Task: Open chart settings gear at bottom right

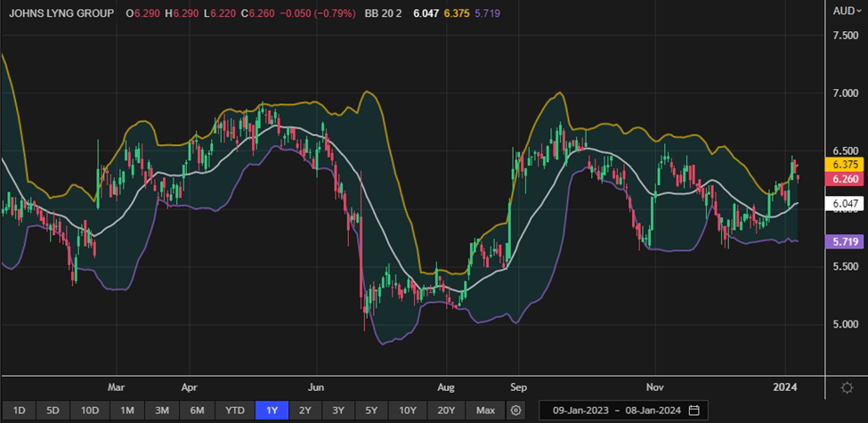Action: click(846, 387)
